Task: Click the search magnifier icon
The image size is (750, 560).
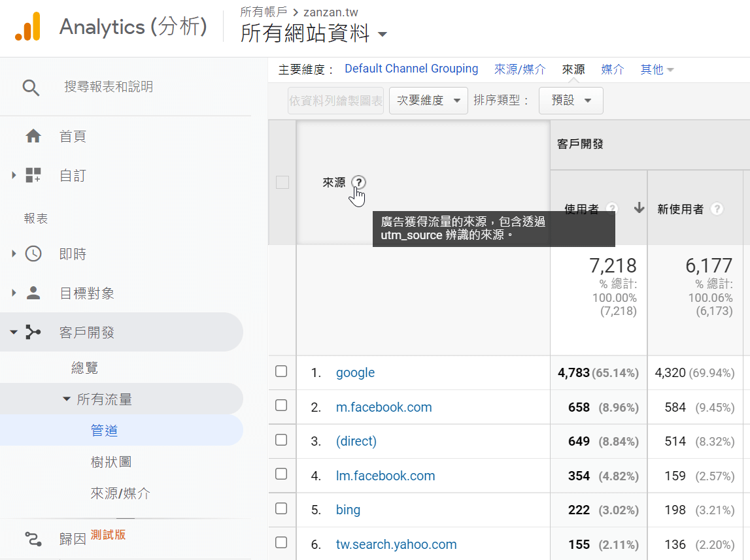Action: (x=31, y=88)
